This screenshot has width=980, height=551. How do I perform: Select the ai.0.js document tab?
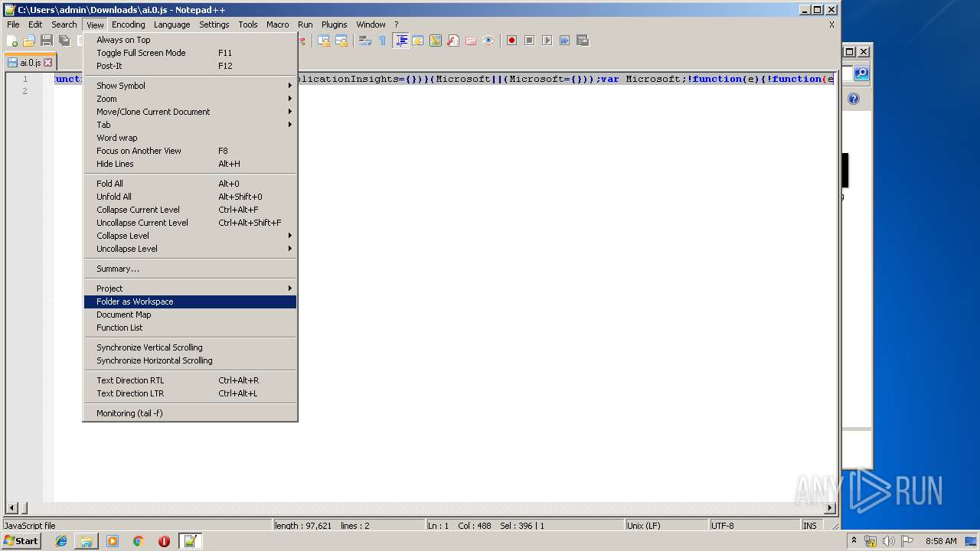30,63
